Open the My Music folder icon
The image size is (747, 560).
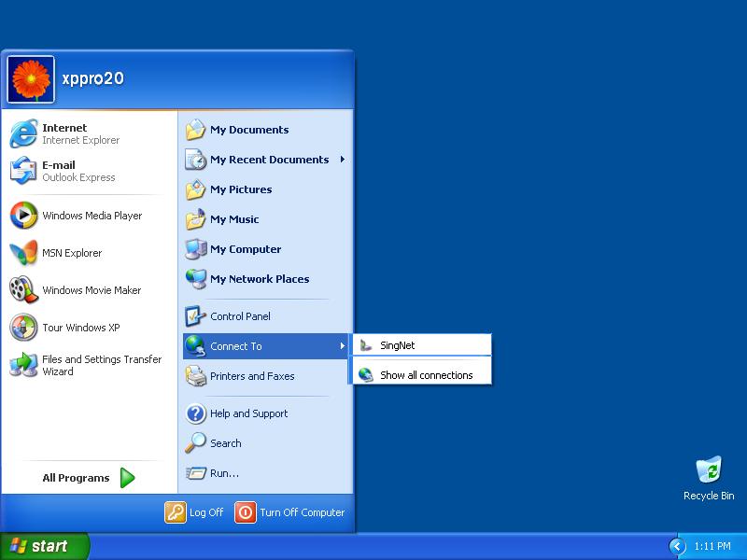pos(195,219)
